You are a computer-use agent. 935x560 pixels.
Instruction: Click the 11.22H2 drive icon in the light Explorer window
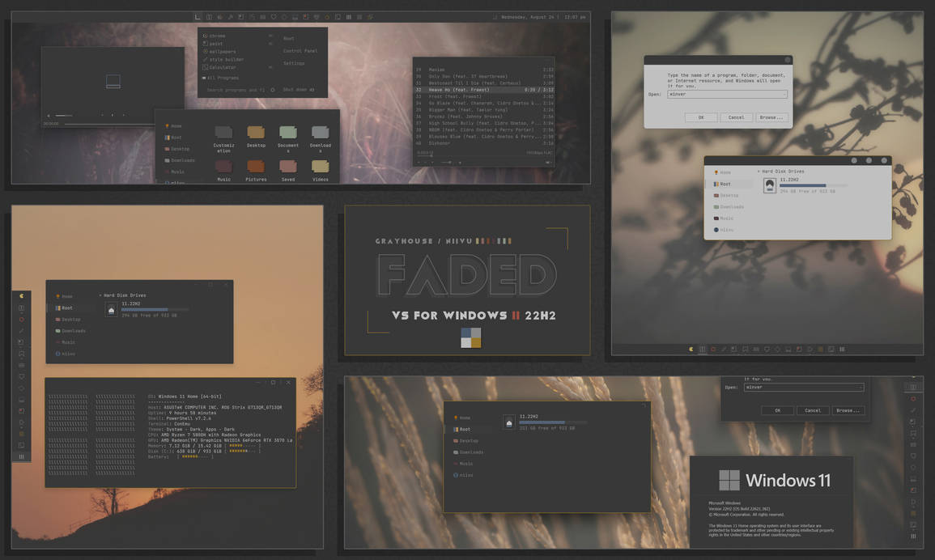coord(770,185)
